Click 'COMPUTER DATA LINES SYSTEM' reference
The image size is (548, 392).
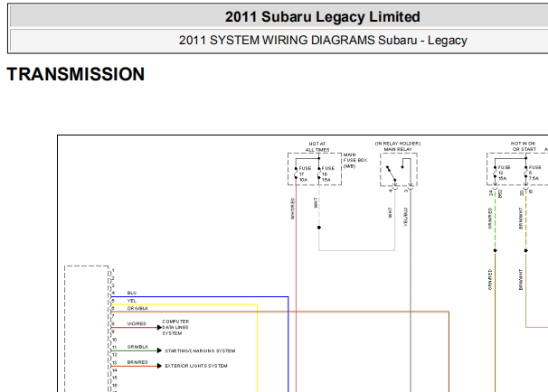pos(175,328)
